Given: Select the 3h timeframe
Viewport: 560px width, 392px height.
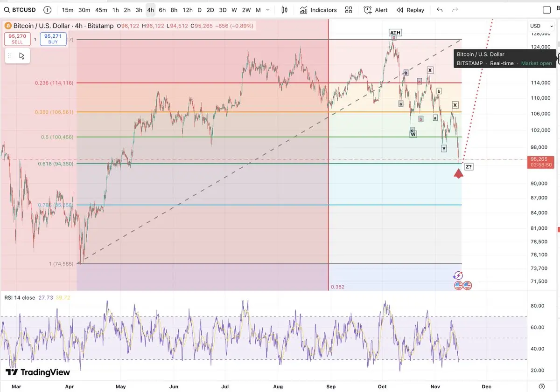Looking at the screenshot, I should coord(139,10).
